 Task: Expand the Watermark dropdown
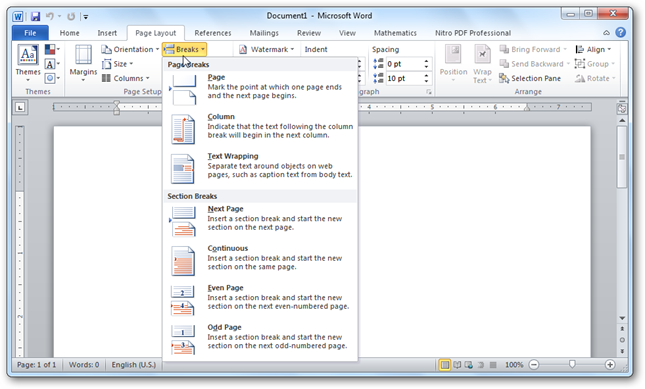(267, 49)
